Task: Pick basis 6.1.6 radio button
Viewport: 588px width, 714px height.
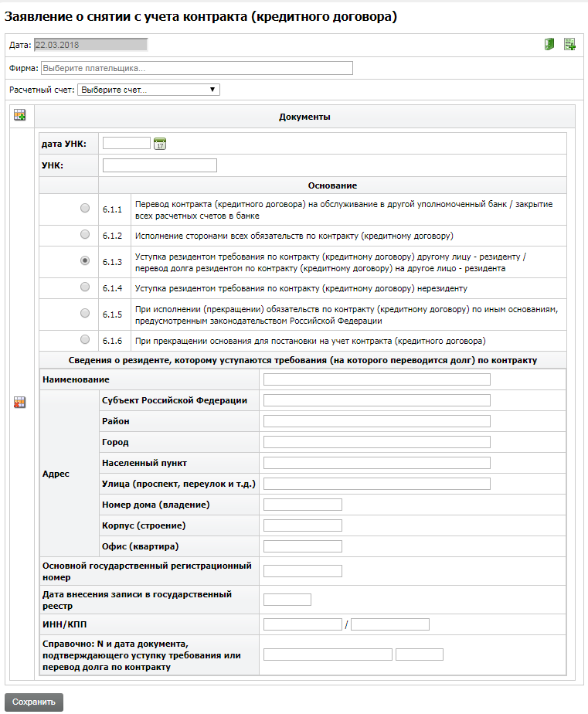Action: coord(85,340)
